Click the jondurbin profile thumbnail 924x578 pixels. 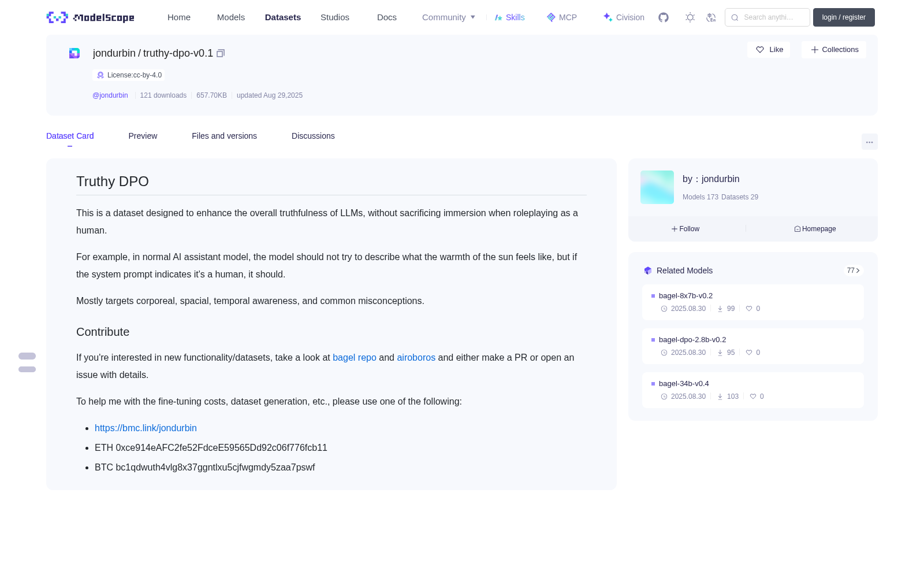pos(657,187)
